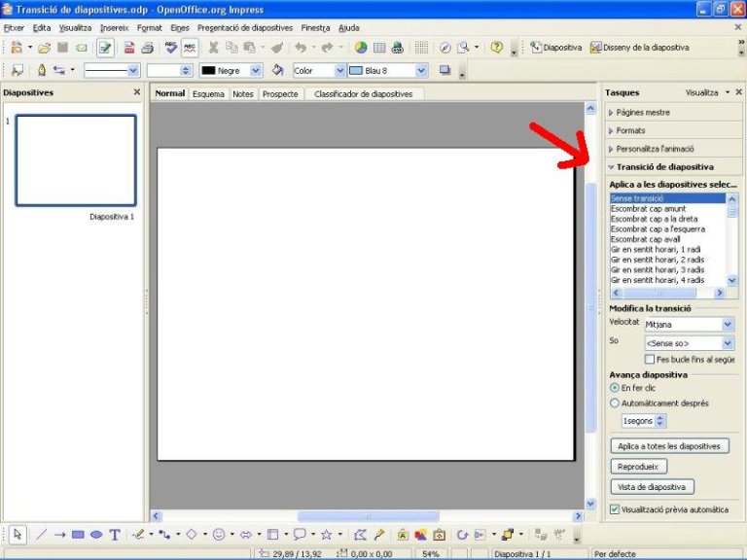Screen dimensions: 747x560
Task: Switch to 'Classificador de diapositives' tab
Action: point(364,94)
